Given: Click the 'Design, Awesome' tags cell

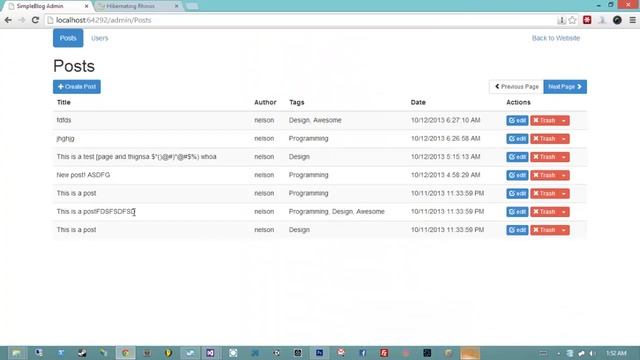Looking at the screenshot, I should tap(315, 120).
